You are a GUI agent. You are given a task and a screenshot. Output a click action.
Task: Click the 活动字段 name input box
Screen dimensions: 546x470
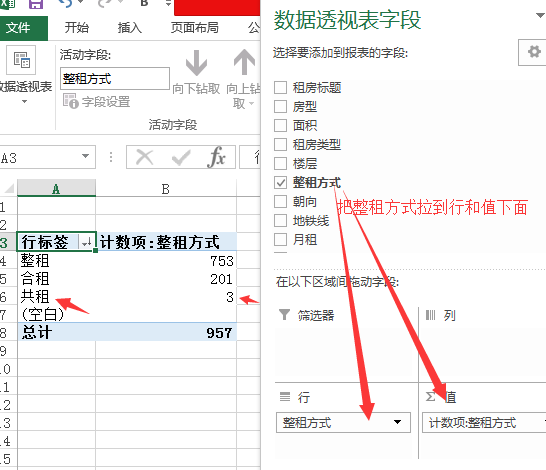[115, 79]
